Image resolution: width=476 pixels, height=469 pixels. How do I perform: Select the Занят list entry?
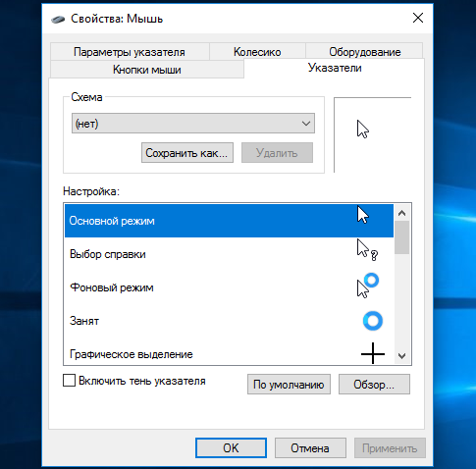pyautogui.click(x=229, y=321)
